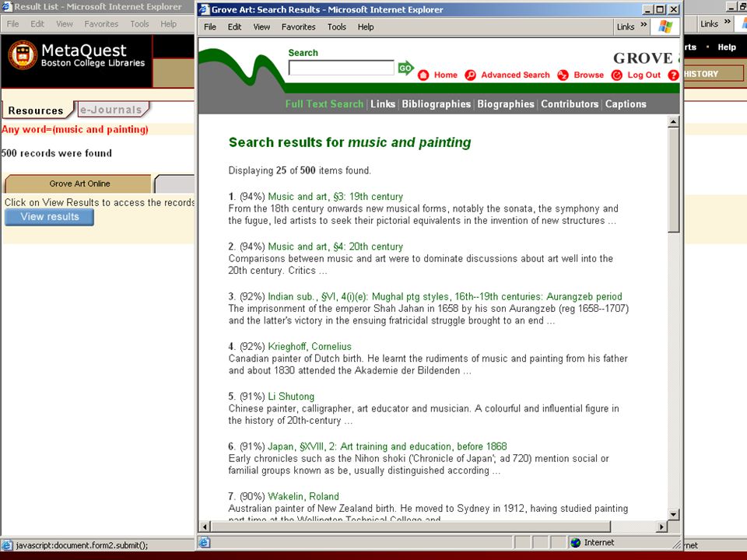Click the page icon in Grove Art status bar
747x560 pixels.
click(x=205, y=542)
